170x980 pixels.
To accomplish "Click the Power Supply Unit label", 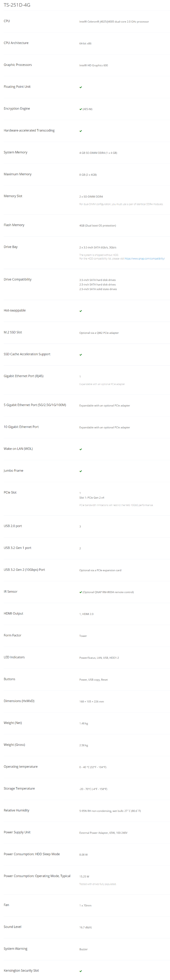I will click(17, 832).
